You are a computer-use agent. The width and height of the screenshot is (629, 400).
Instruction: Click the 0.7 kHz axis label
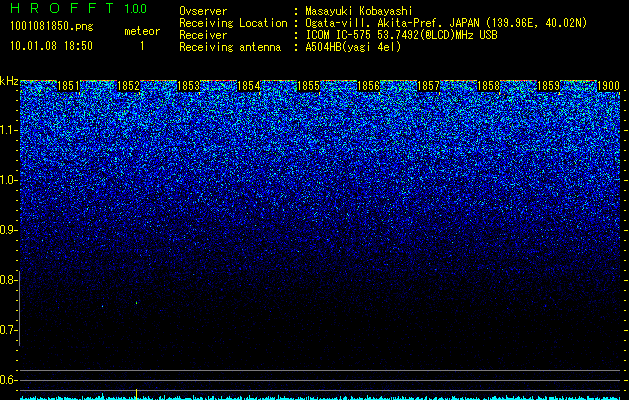click(x=9, y=330)
